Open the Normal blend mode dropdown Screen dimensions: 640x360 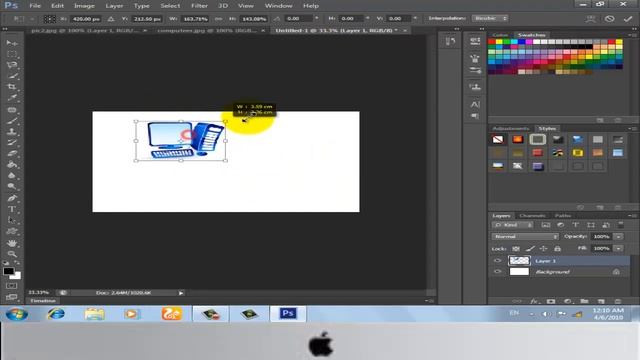pos(525,236)
